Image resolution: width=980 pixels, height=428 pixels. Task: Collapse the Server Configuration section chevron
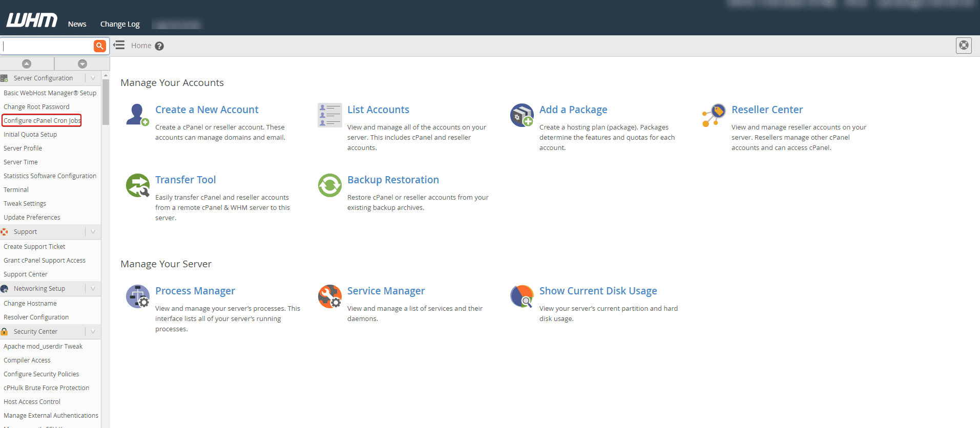click(x=93, y=78)
